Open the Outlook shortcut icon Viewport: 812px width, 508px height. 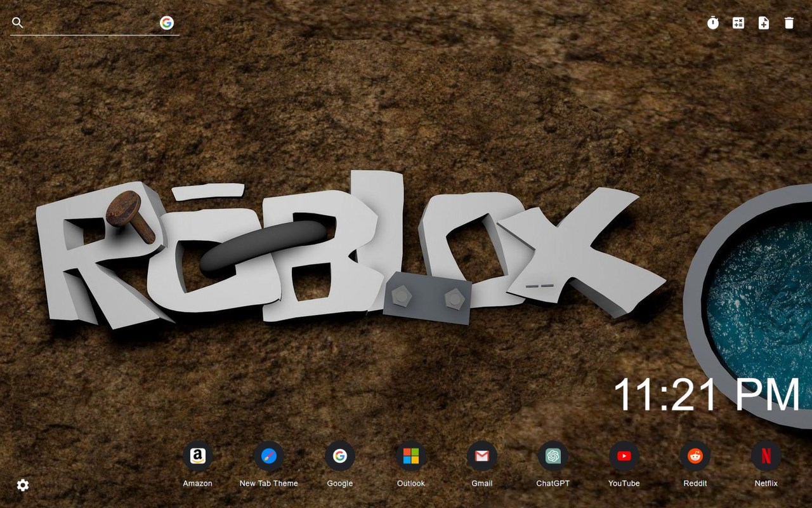coord(411,456)
